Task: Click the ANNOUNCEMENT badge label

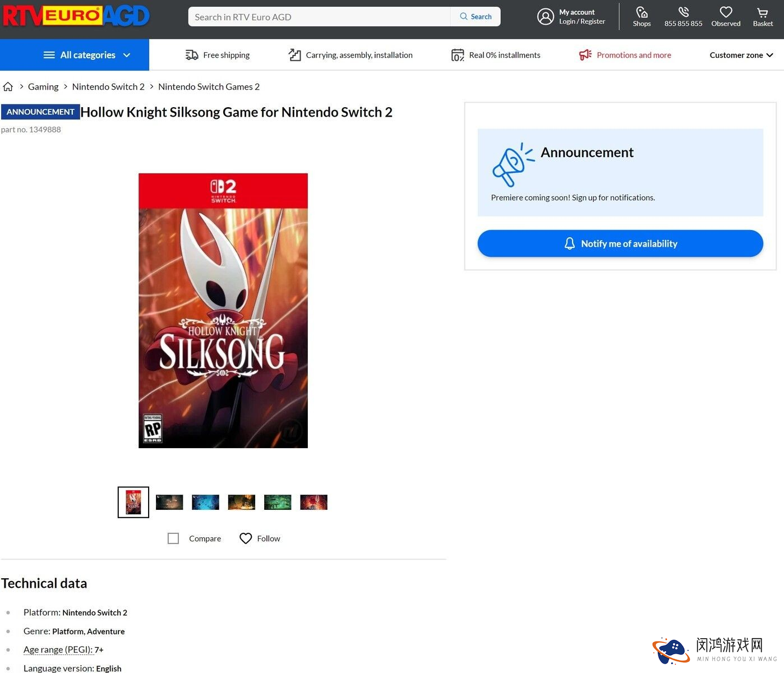Action: (x=40, y=112)
